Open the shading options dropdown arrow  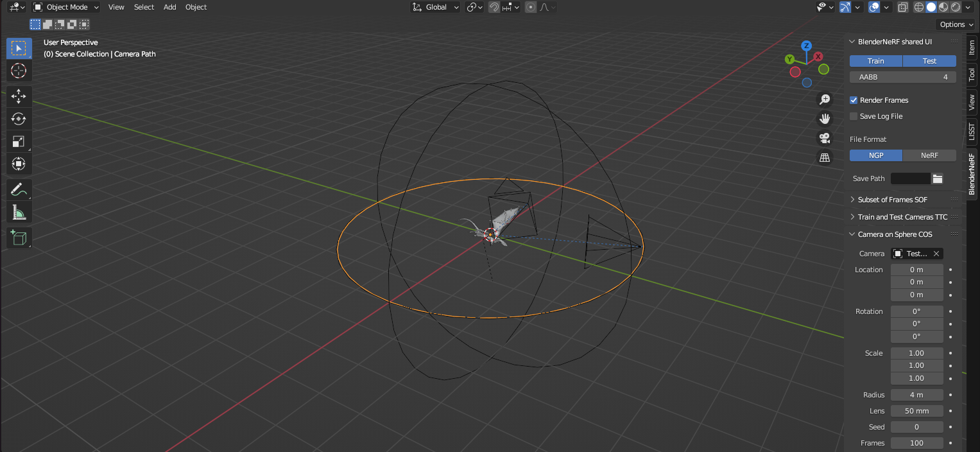pyautogui.click(x=967, y=7)
